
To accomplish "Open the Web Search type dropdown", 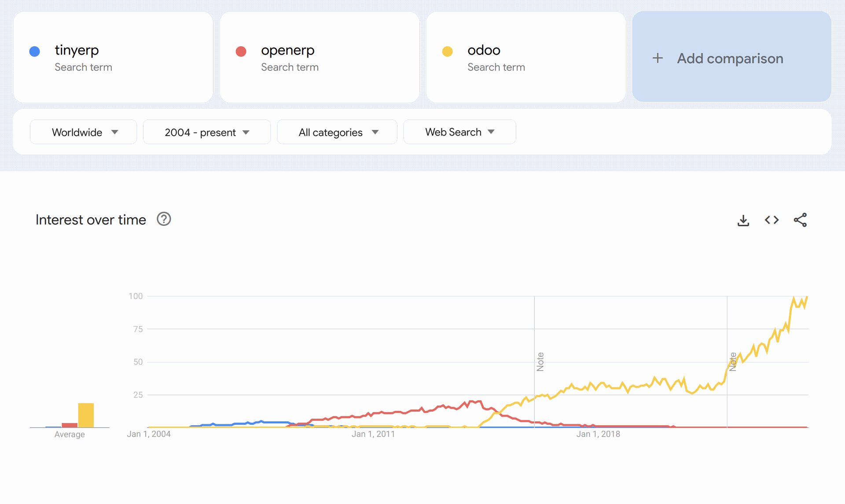I will 459,132.
